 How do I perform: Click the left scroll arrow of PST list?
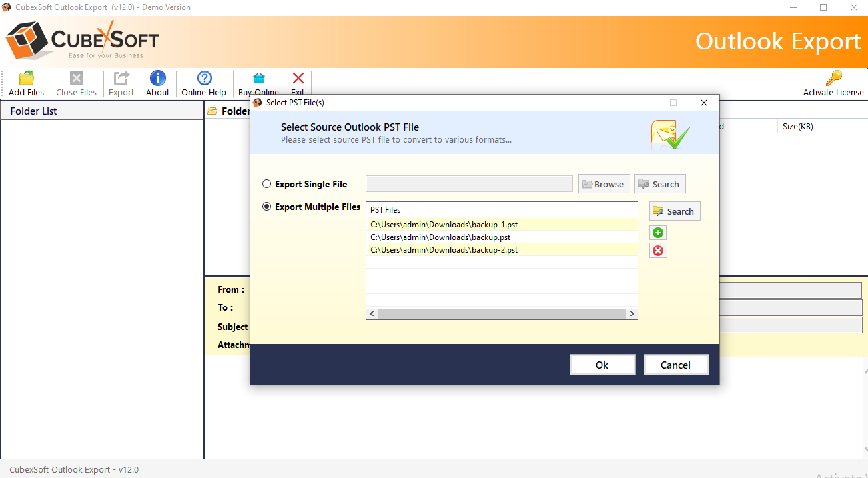[x=372, y=313]
